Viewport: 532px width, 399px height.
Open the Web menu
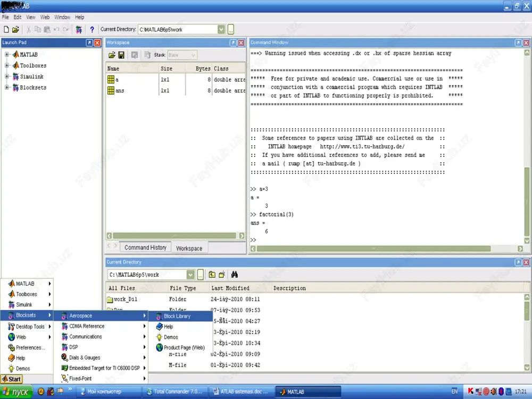45,17
